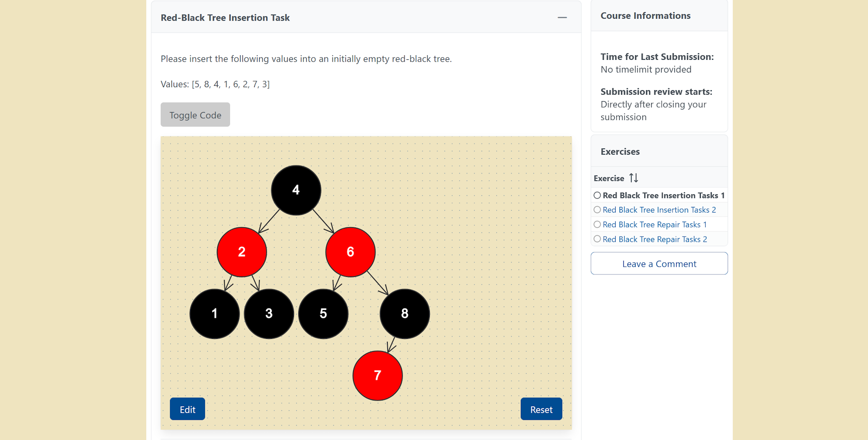Viewport: 868px width, 440px height.
Task: Select red node 7 at the bottom
Action: (x=377, y=376)
